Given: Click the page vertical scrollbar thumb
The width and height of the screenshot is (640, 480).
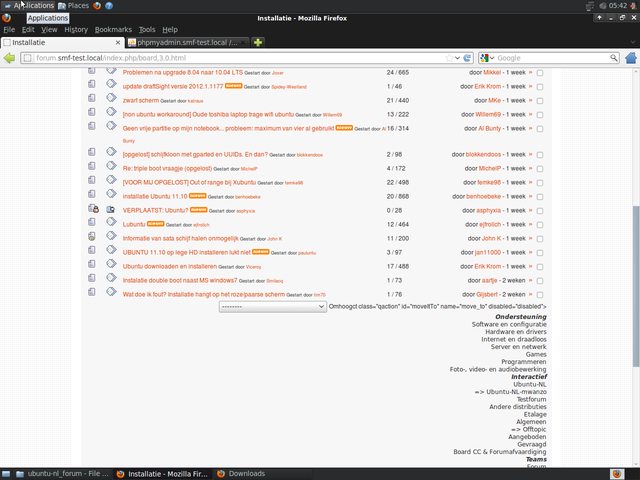Looking at the screenshot, I should 636,286.
